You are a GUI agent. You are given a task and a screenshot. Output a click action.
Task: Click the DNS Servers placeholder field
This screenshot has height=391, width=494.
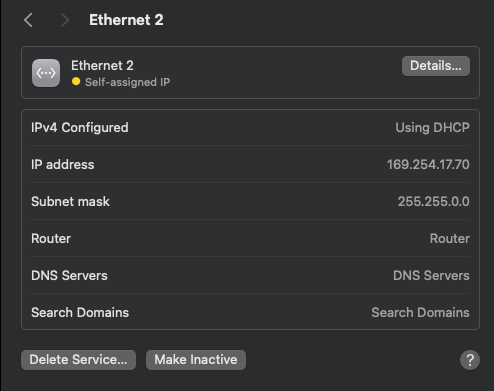(x=431, y=275)
